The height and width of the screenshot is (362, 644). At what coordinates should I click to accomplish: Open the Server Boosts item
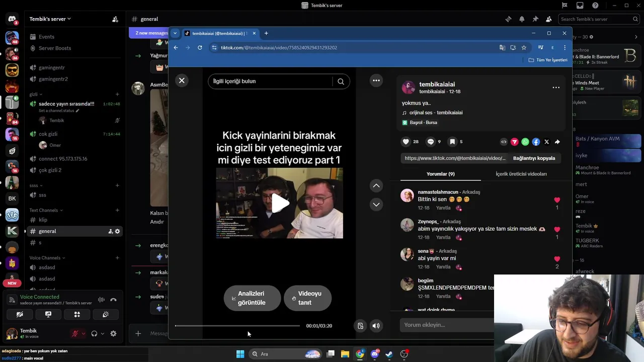coord(55,48)
